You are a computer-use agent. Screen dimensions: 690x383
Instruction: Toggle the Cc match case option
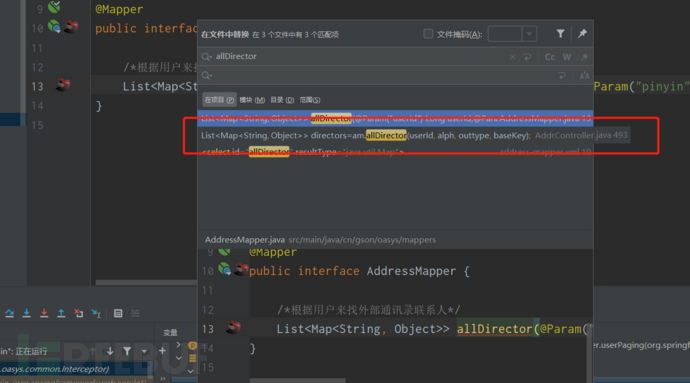pos(550,57)
